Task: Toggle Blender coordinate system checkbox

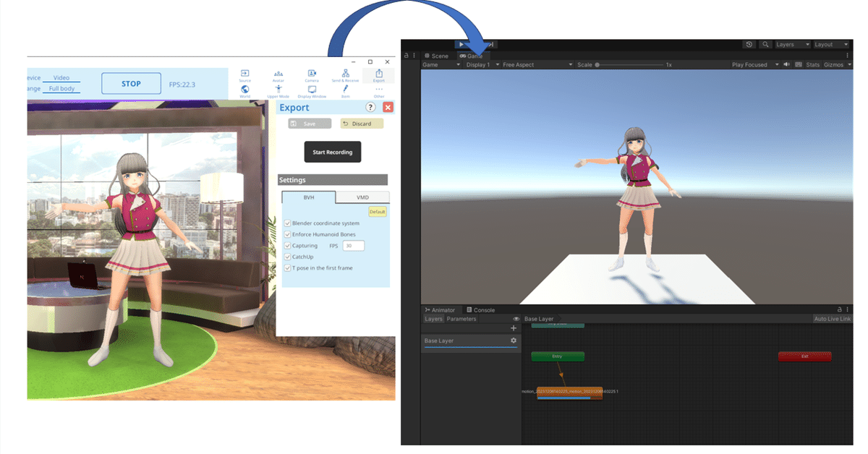Action: coord(287,223)
